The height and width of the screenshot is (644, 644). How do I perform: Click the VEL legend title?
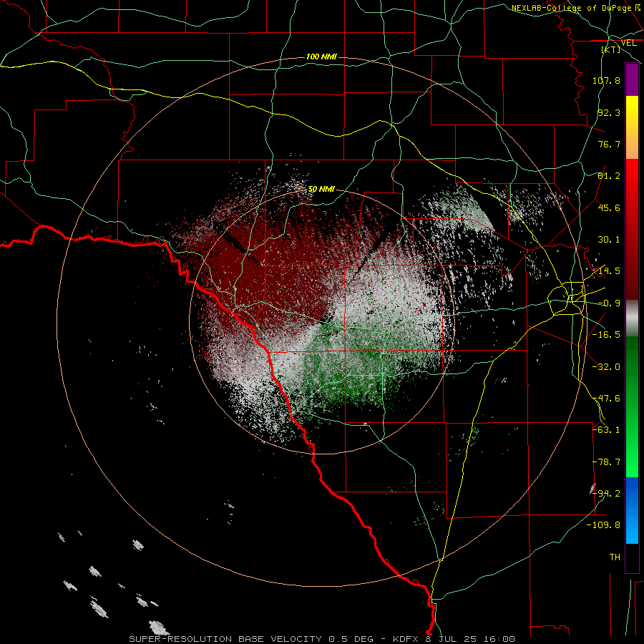[x=628, y=43]
